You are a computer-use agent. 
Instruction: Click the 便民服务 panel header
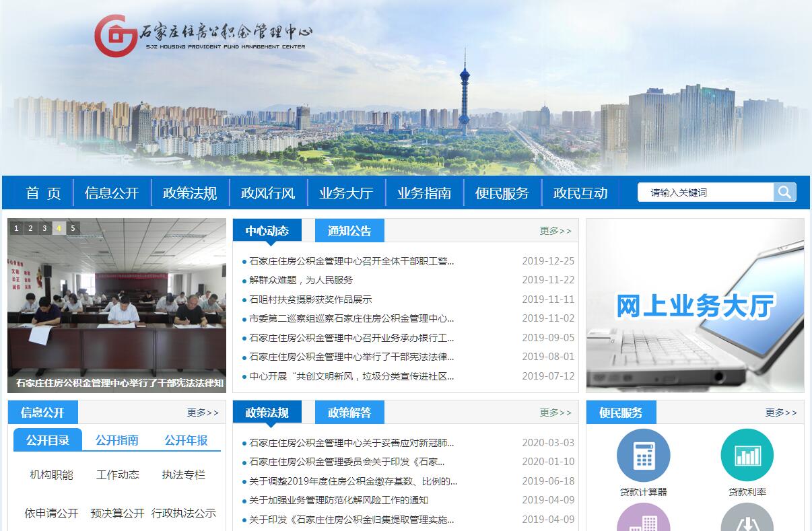point(621,413)
